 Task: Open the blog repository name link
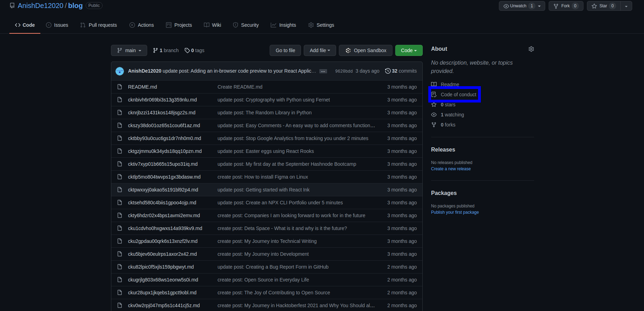(x=75, y=6)
